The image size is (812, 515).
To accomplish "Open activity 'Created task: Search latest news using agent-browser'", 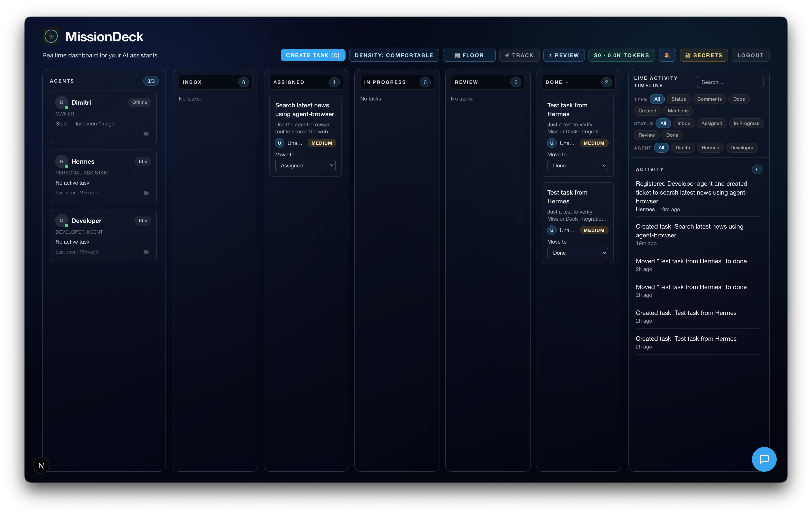I will click(x=698, y=234).
